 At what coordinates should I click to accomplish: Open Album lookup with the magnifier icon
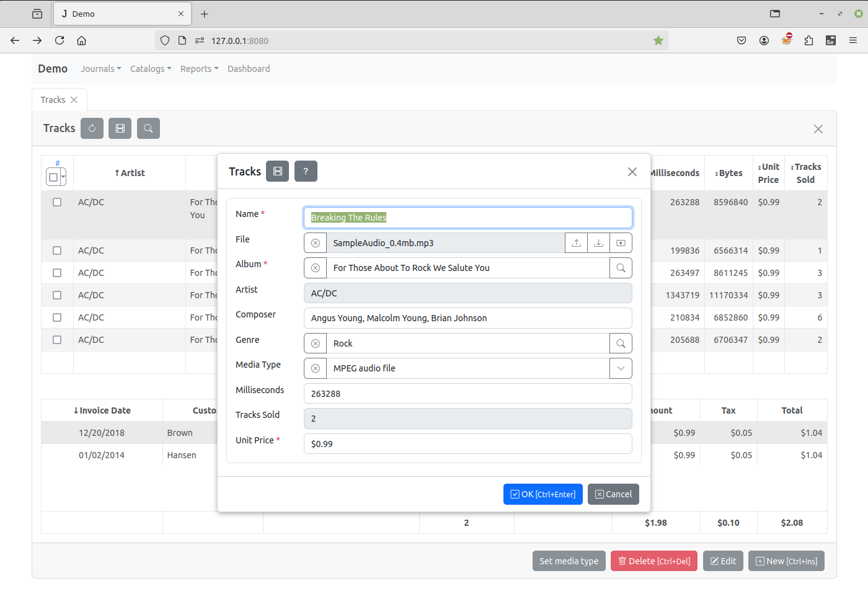point(621,268)
